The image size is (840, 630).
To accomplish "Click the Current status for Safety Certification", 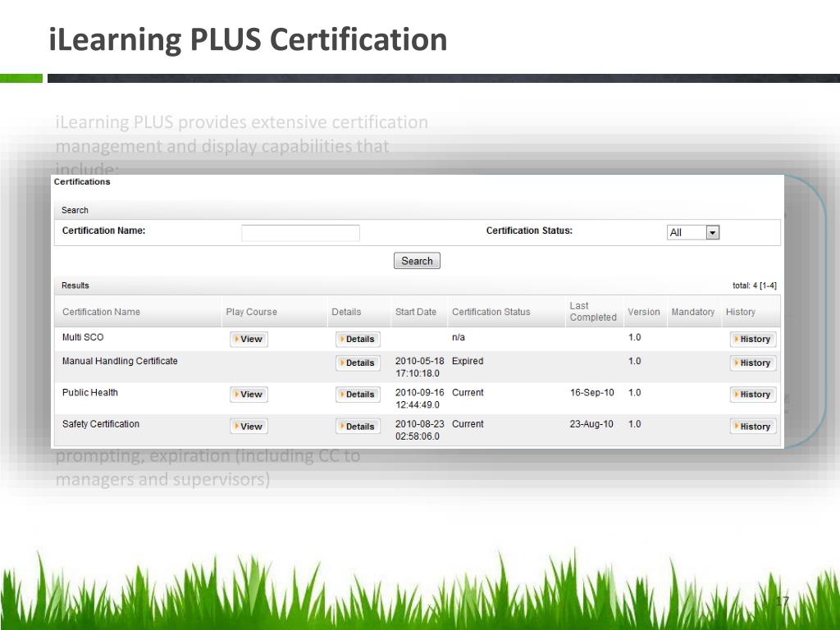I will 467,424.
